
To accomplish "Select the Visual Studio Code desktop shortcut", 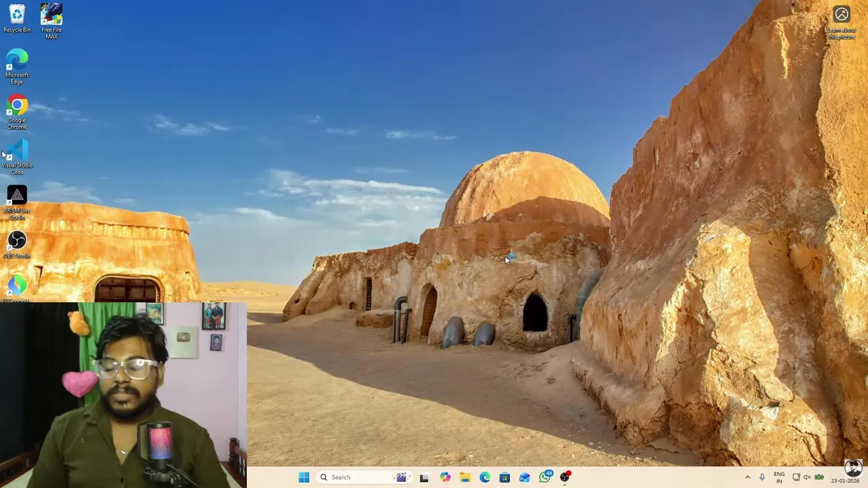I will coord(17,157).
